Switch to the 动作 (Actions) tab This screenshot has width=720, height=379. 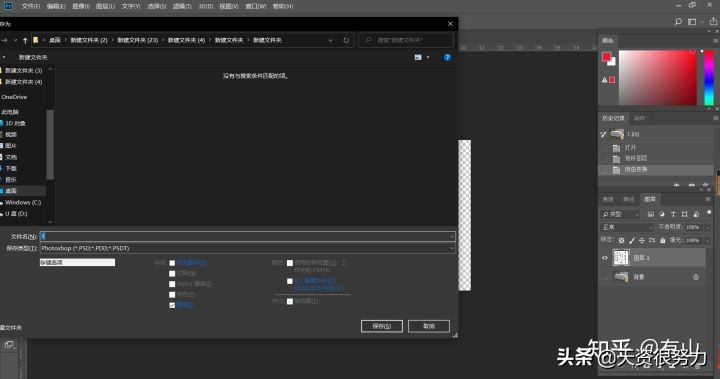tap(639, 118)
